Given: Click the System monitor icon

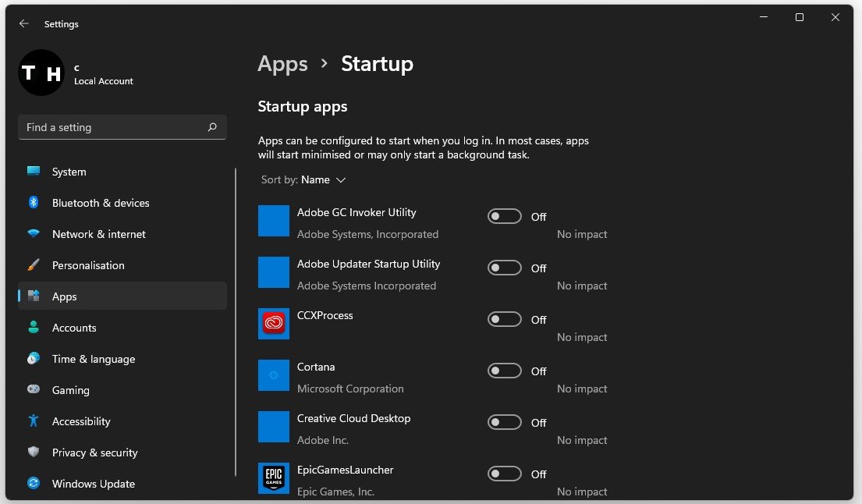Looking at the screenshot, I should click(x=34, y=171).
